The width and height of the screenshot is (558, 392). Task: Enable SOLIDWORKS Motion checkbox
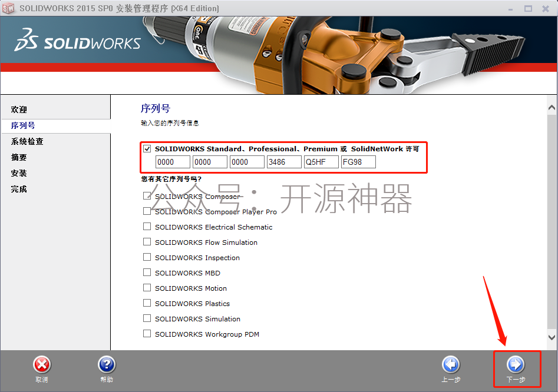pos(147,287)
